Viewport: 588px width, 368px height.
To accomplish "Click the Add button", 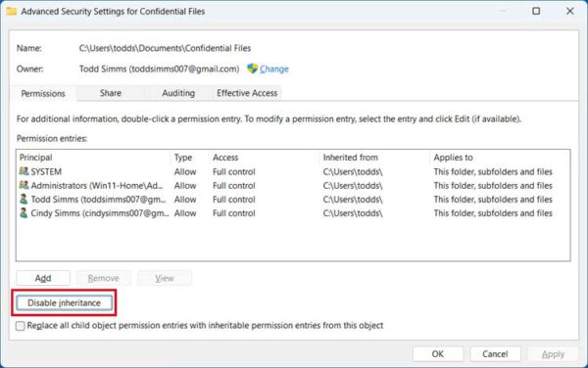I will coord(43,278).
